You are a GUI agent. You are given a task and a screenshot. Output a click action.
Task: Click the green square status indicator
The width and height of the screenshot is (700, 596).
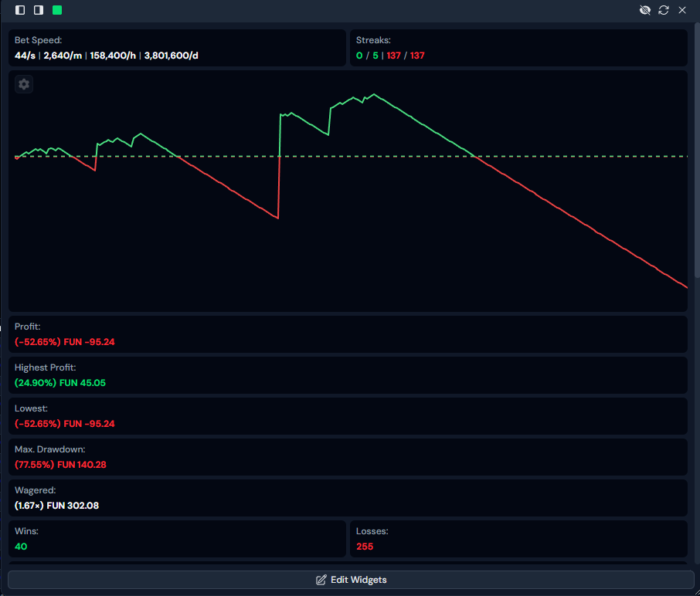tap(56, 10)
